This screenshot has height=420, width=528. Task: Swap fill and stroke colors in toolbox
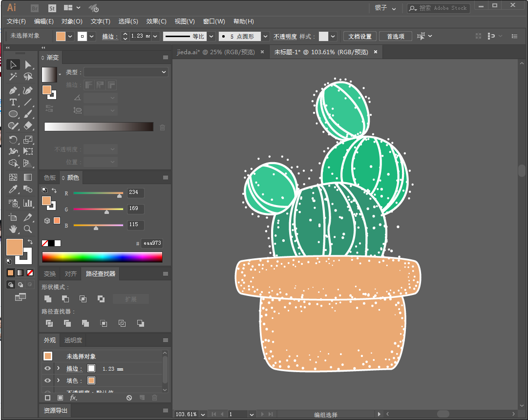30,242
